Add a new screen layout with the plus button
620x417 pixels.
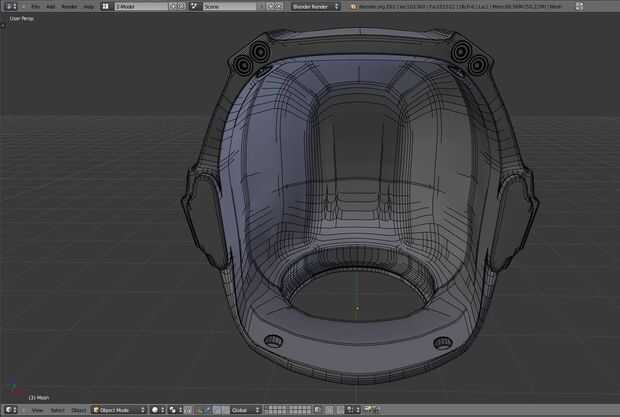172,6
